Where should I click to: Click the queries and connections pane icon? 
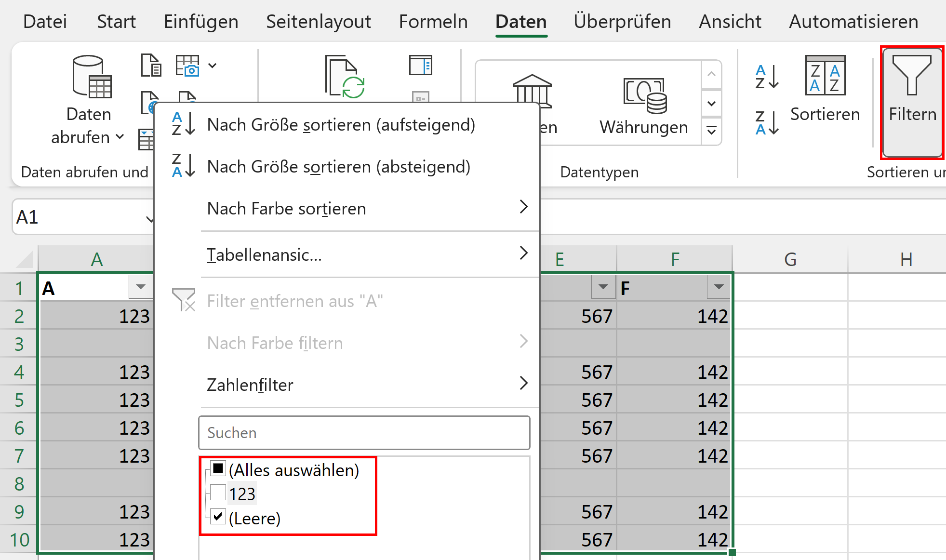[421, 65]
